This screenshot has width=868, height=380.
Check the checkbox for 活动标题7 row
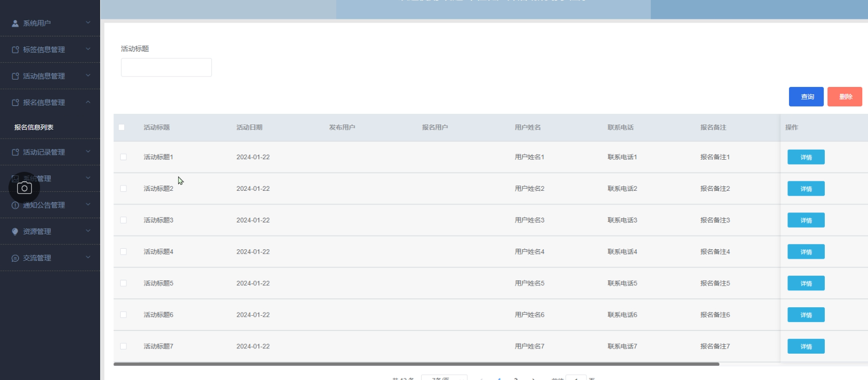[123, 346]
